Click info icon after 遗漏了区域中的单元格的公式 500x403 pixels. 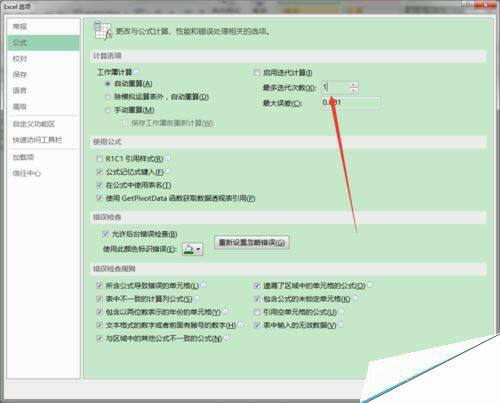(x=370, y=285)
